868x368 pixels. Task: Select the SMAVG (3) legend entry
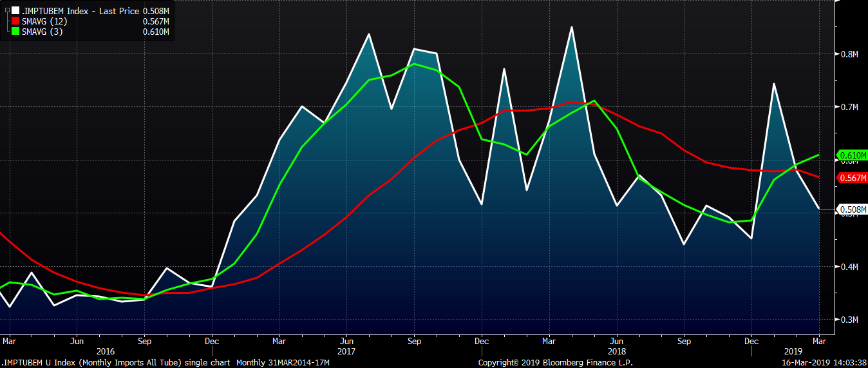click(42, 32)
